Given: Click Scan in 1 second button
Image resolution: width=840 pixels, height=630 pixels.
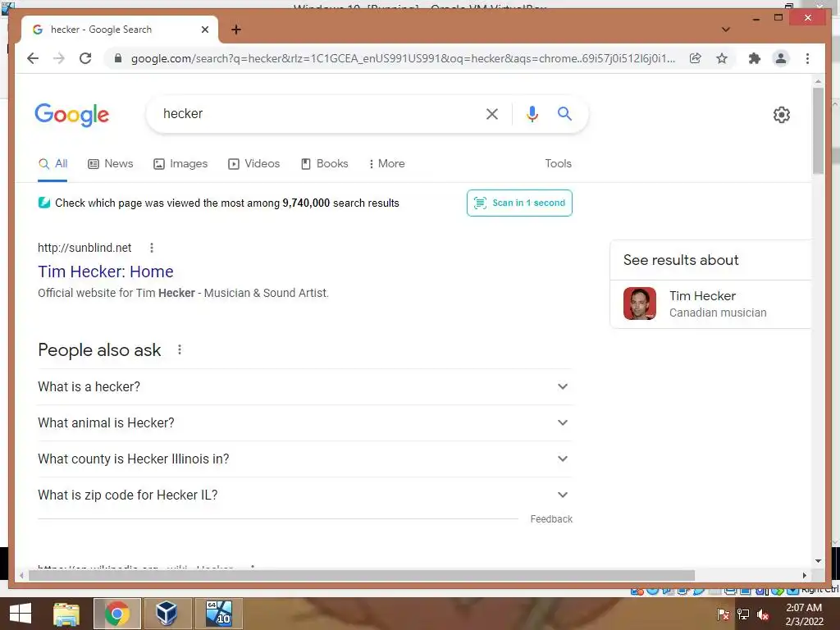Looking at the screenshot, I should tap(519, 203).
